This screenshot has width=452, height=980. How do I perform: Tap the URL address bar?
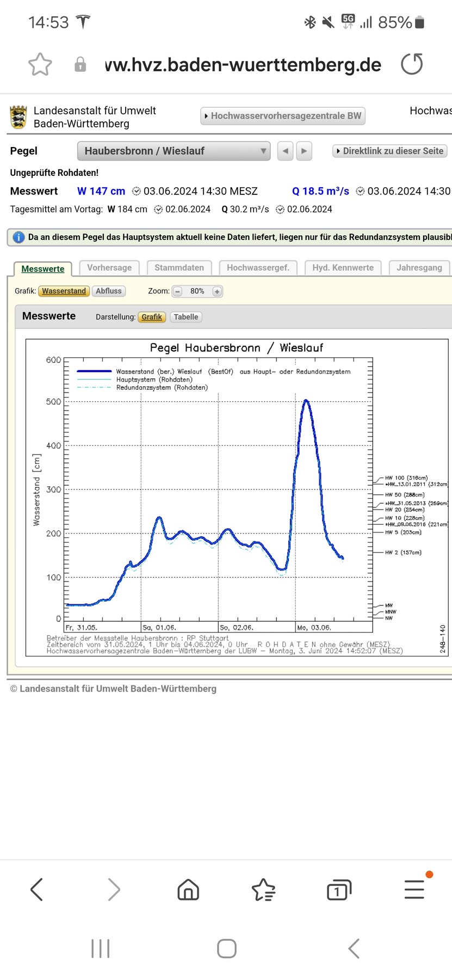pyautogui.click(x=243, y=65)
